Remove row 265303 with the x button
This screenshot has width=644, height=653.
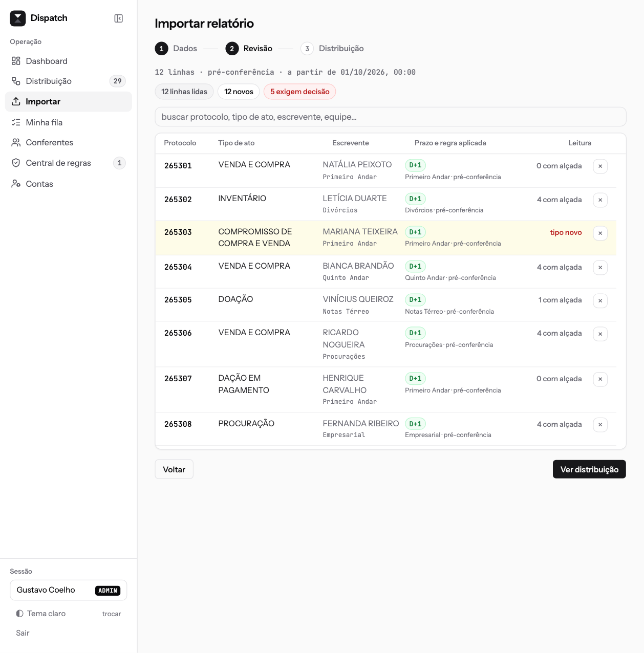(600, 233)
